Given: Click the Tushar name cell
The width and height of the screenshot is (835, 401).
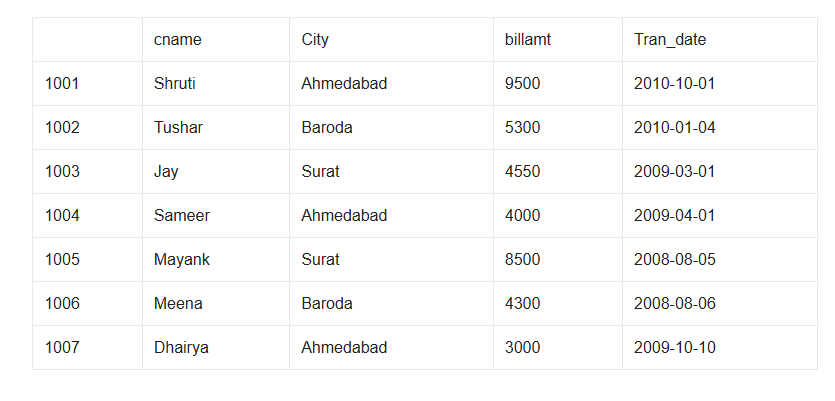Looking at the screenshot, I should tap(178, 128).
